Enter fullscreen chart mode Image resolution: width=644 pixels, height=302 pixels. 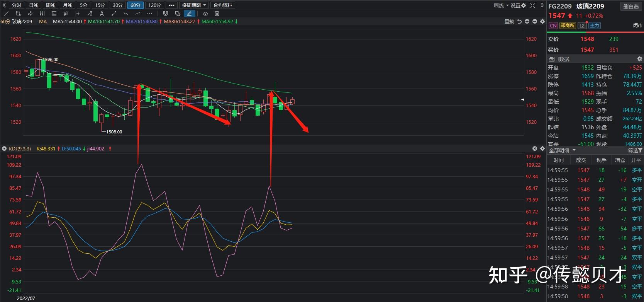tap(532, 5)
